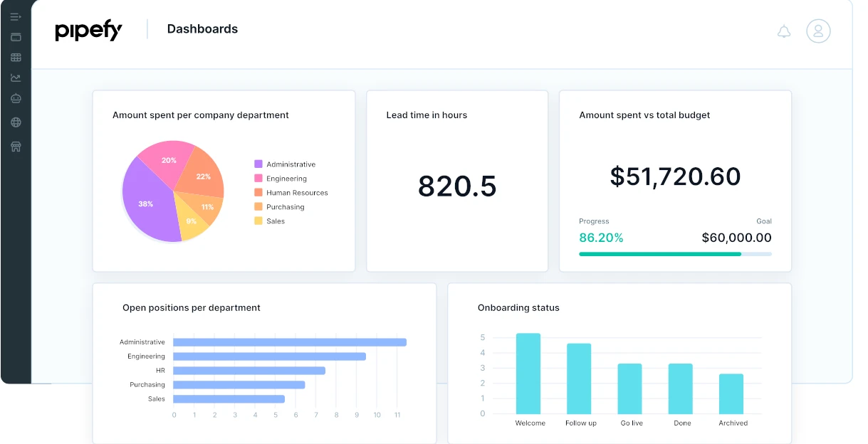Open the user profile avatar
The height and width of the screenshot is (444, 868).
(x=818, y=31)
